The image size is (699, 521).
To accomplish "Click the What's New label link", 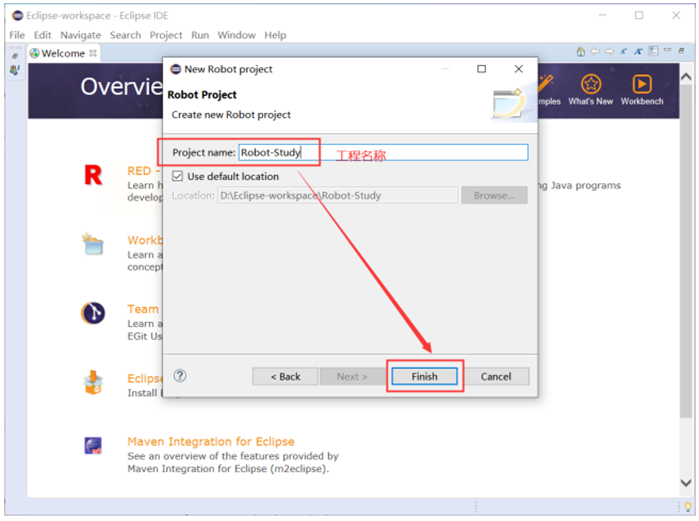I will tap(591, 101).
